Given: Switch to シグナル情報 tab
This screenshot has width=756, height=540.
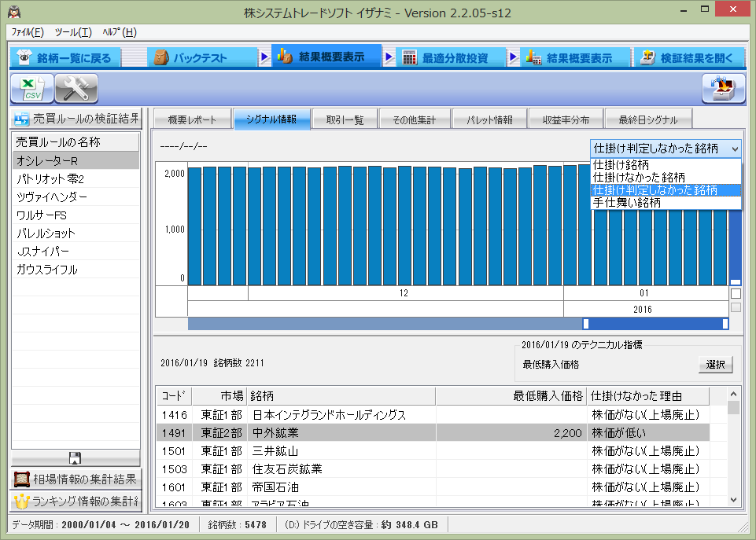Looking at the screenshot, I should pyautogui.click(x=272, y=119).
